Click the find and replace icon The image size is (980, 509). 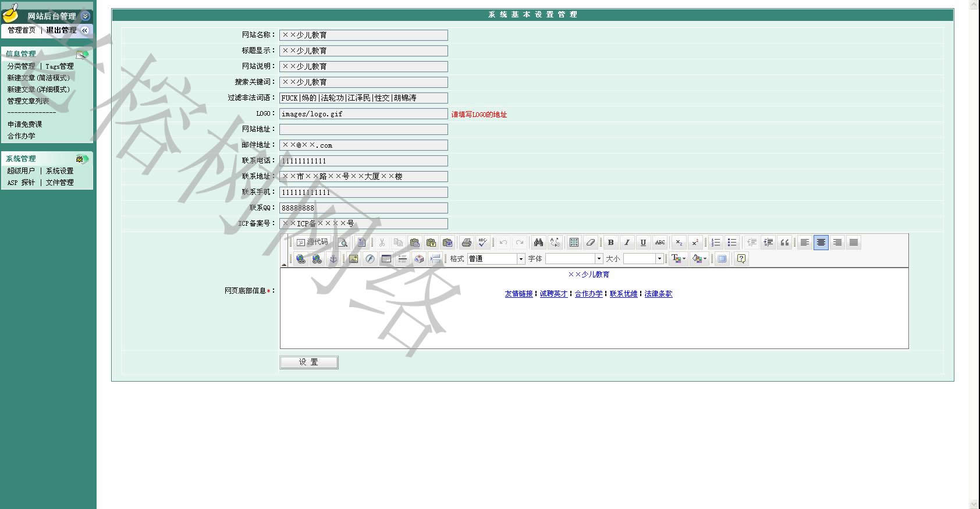point(555,243)
